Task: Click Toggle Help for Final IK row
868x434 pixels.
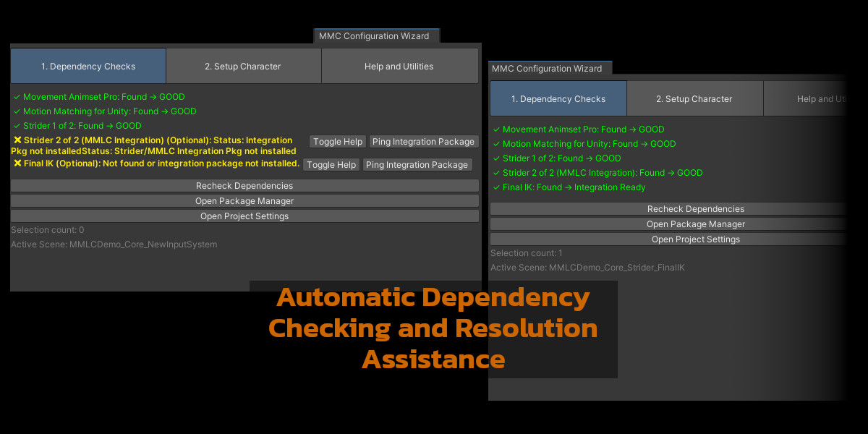Action: (331, 165)
